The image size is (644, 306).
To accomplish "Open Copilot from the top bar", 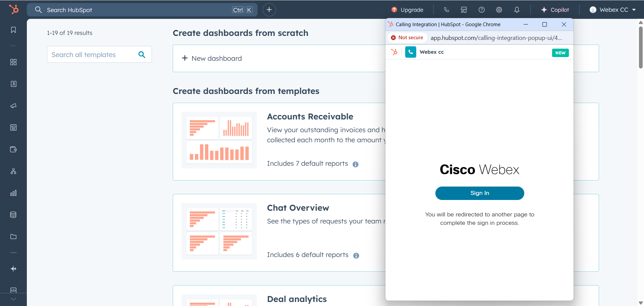I will coord(555,10).
